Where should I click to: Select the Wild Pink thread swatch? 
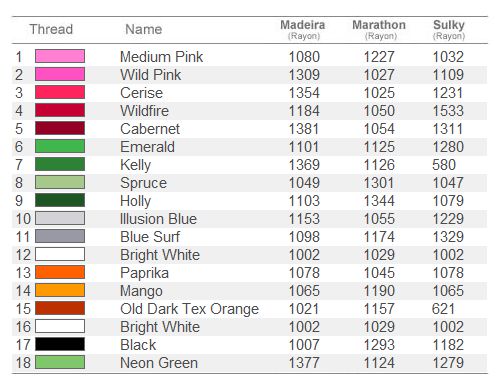(x=60, y=74)
